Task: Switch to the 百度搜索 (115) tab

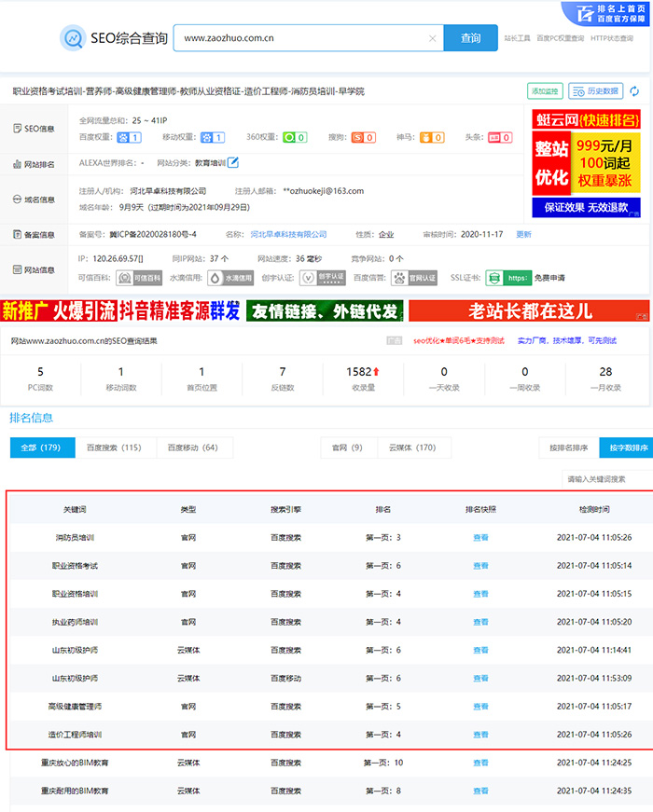Action: coord(115,448)
